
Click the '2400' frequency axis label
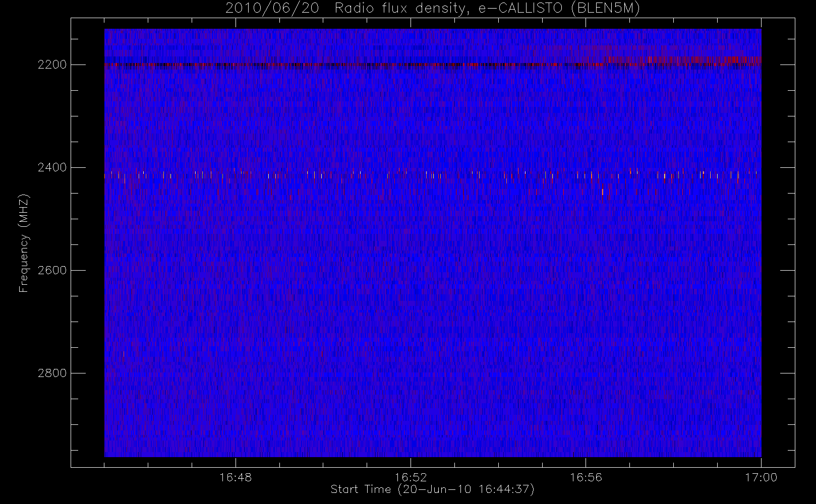point(52,167)
